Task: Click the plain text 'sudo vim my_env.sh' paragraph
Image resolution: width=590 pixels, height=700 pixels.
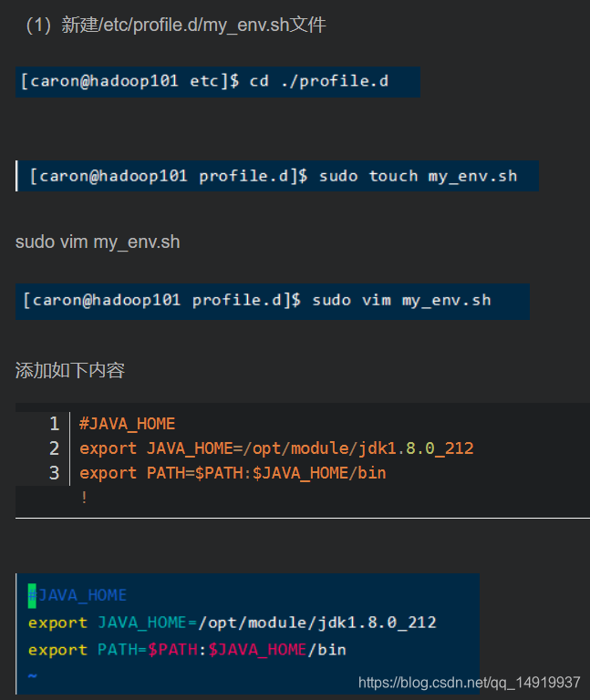Action: tap(98, 242)
